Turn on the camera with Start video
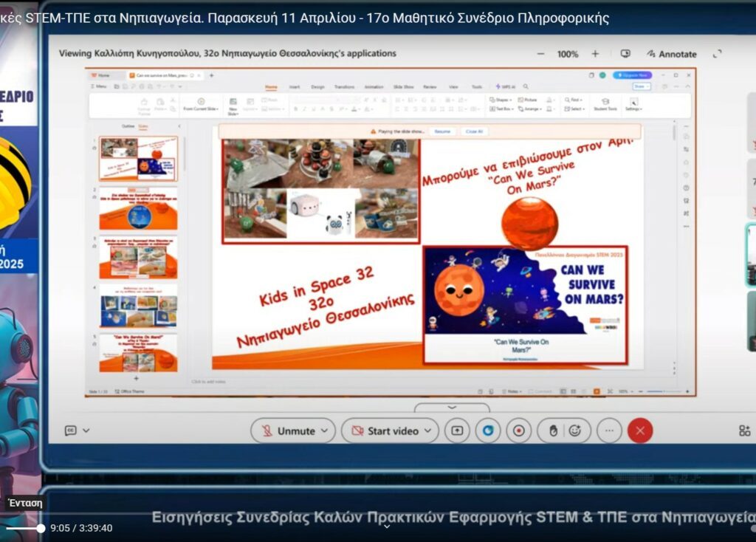Viewport: 756px width, 542px height. pyautogui.click(x=385, y=430)
